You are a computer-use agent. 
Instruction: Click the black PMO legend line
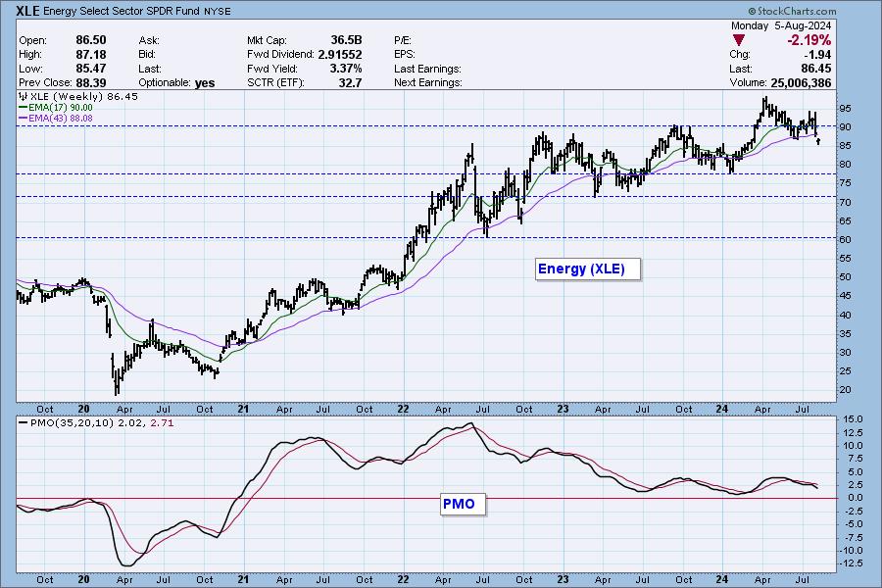(24, 423)
